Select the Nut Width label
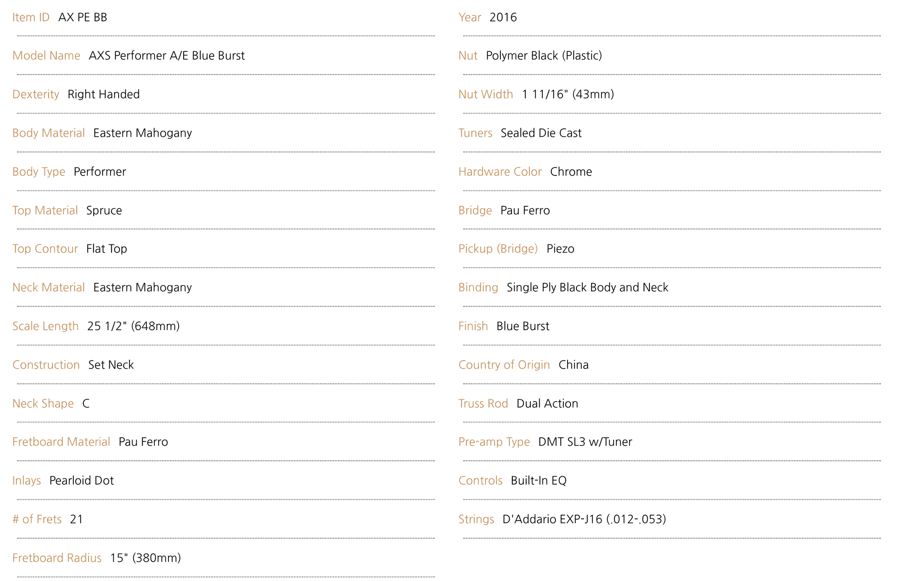This screenshot has width=924, height=581. [486, 94]
